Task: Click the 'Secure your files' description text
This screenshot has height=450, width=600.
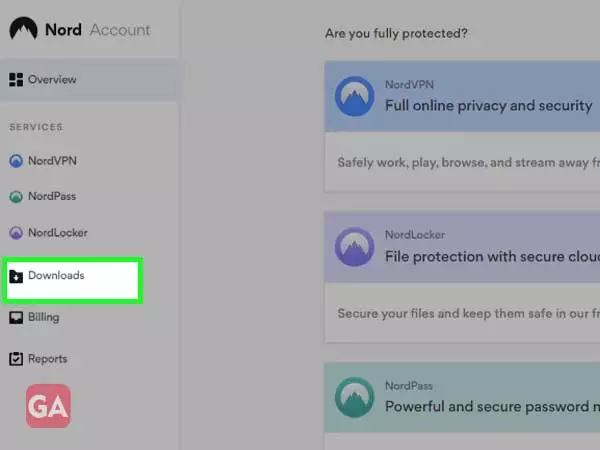Action: coord(468,313)
